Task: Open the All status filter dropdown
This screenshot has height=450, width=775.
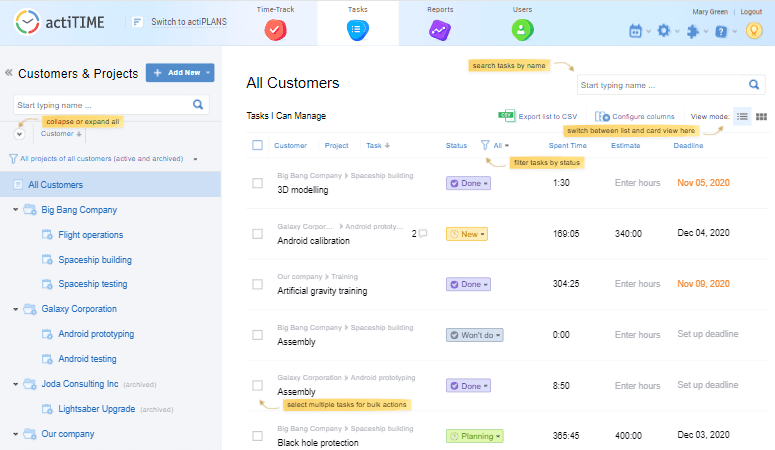Action: (x=501, y=145)
